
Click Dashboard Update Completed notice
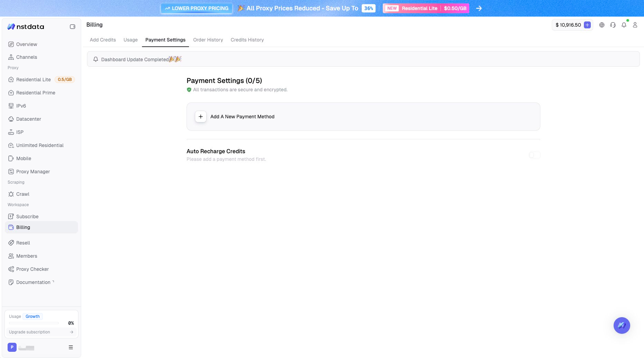pos(363,59)
